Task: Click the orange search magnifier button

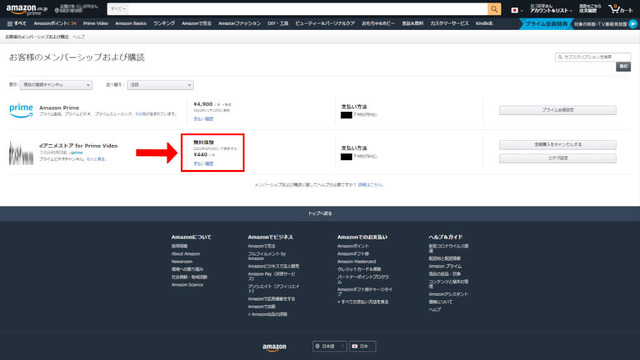Action: tap(494, 9)
